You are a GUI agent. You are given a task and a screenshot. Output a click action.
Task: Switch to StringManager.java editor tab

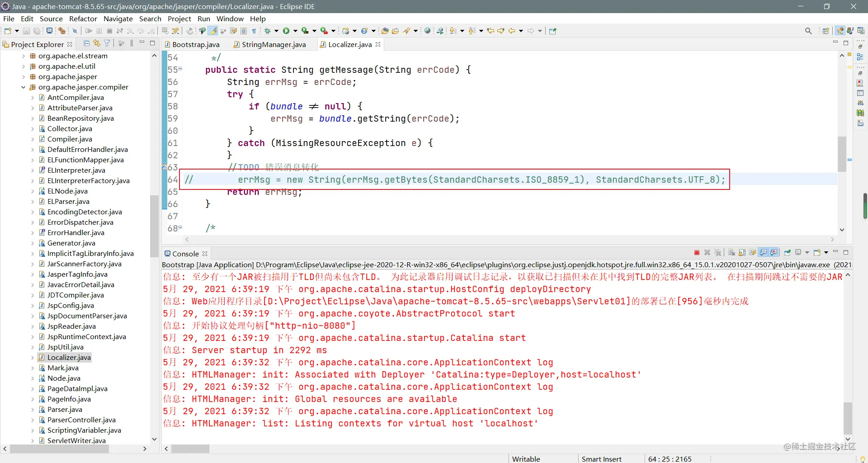pos(270,44)
